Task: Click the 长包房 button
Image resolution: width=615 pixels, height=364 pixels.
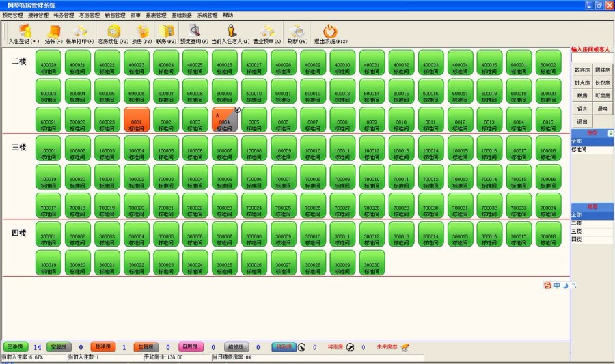Action: pyautogui.click(x=603, y=83)
